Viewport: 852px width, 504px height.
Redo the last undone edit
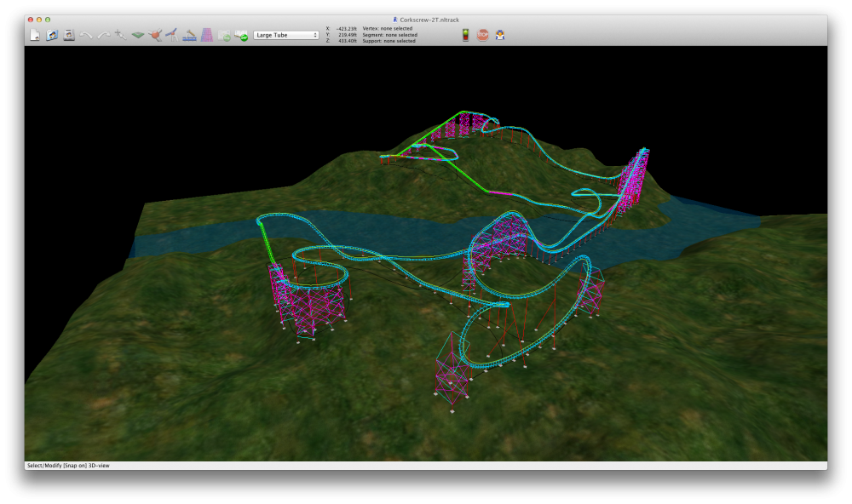coord(103,35)
